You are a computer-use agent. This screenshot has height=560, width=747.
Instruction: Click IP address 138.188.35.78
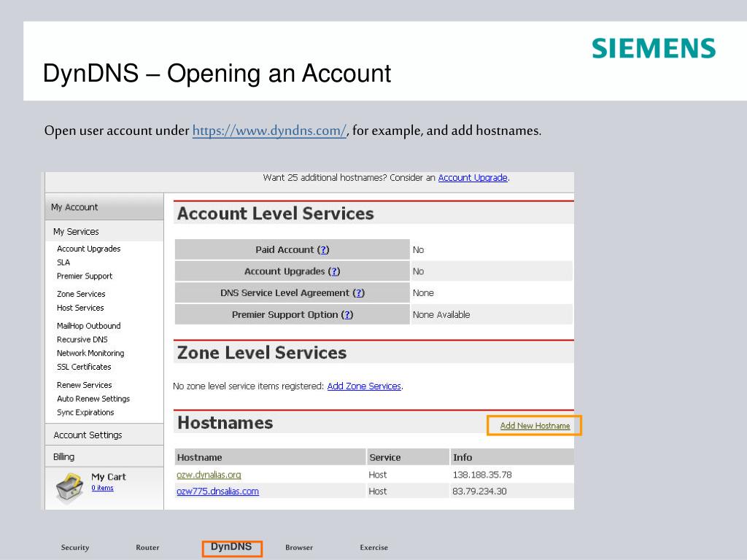(x=482, y=475)
